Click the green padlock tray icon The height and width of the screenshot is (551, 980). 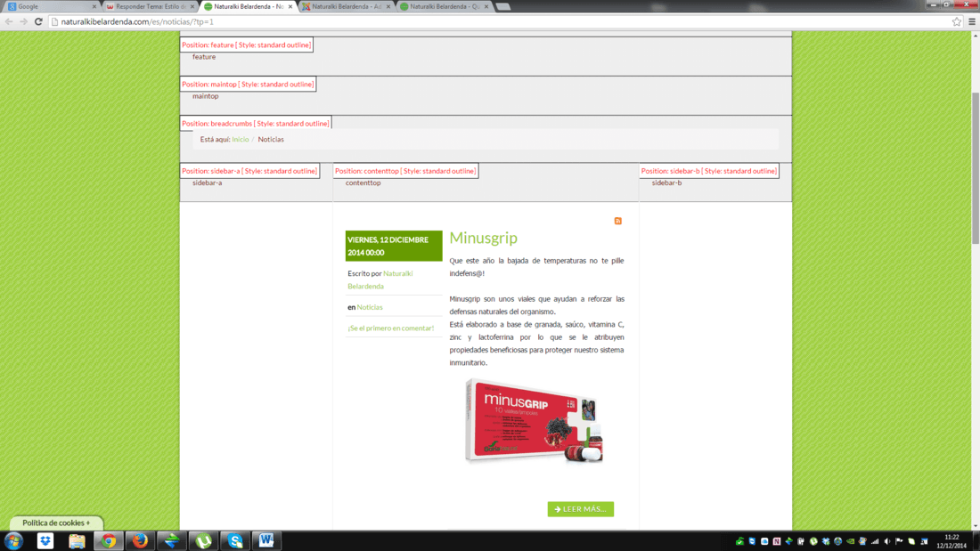(739, 541)
